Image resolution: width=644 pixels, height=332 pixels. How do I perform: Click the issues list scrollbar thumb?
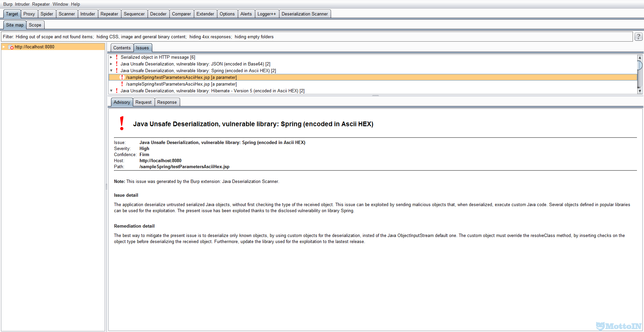point(640,65)
